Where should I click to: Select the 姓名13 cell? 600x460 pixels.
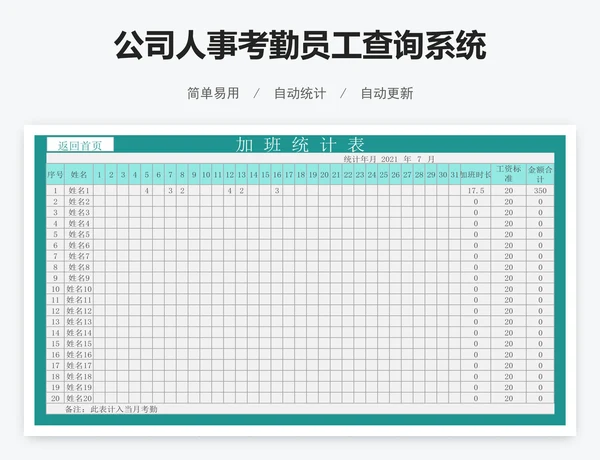[79, 321]
